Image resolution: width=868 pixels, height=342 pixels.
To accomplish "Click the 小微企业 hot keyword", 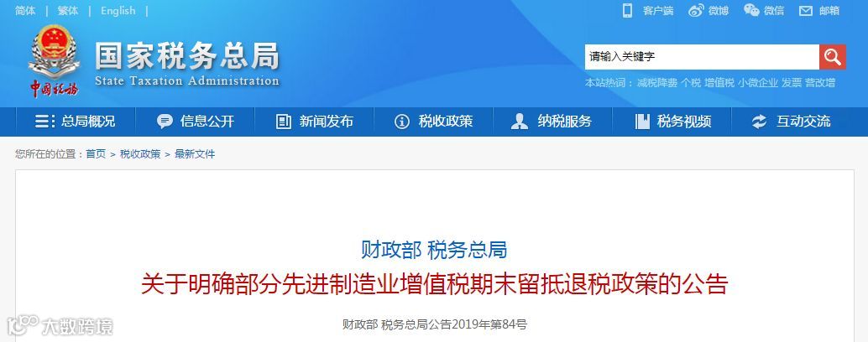I will click(758, 83).
